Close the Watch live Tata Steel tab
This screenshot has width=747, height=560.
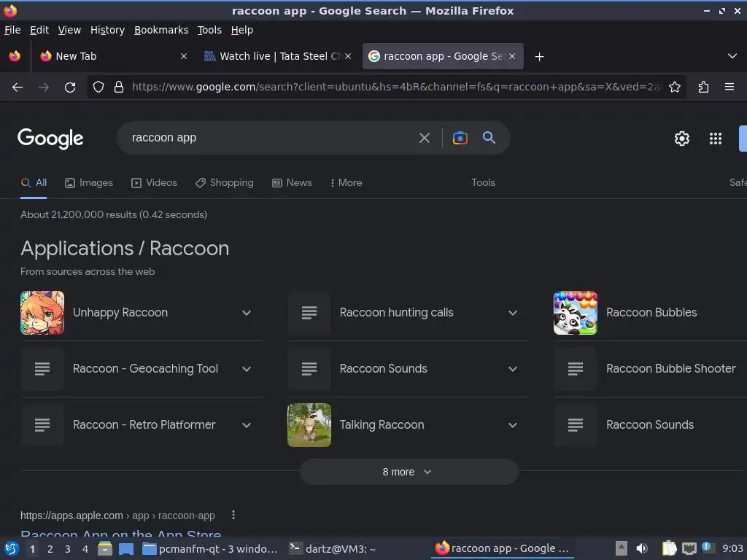[348, 56]
